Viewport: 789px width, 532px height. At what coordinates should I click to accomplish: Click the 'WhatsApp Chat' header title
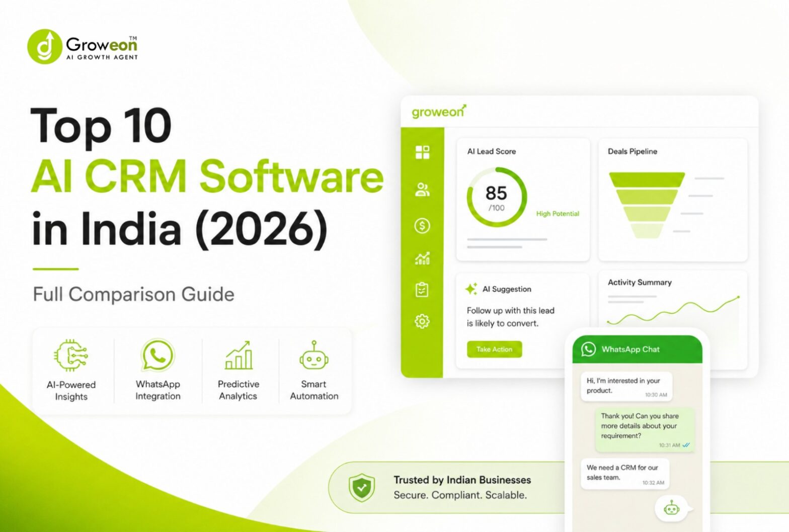(630, 349)
